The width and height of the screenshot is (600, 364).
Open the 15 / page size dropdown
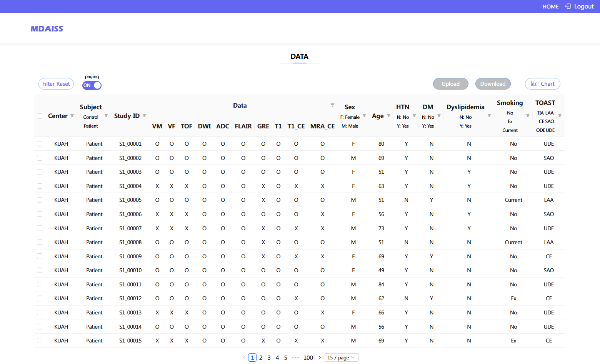pyautogui.click(x=342, y=357)
